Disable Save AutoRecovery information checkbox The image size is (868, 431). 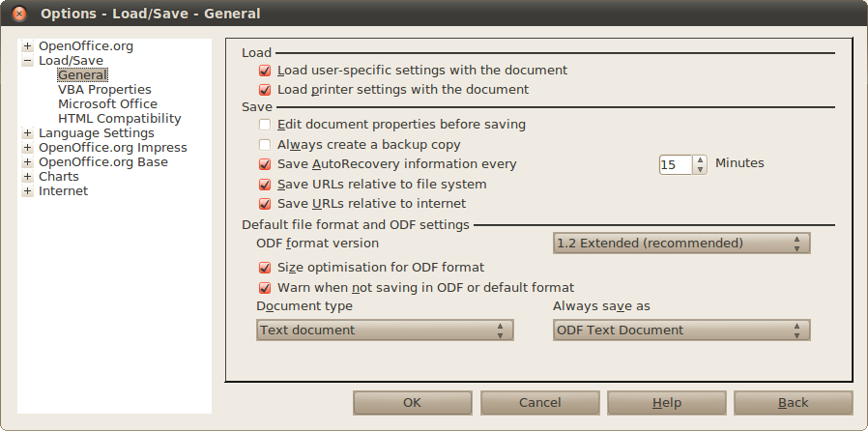pyautogui.click(x=265, y=164)
